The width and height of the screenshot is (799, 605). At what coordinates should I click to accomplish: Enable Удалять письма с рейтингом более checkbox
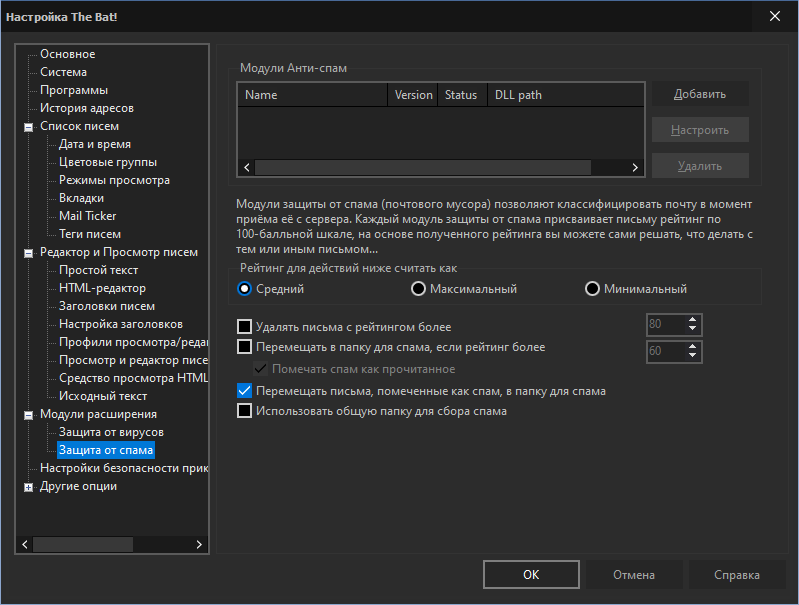tap(245, 326)
